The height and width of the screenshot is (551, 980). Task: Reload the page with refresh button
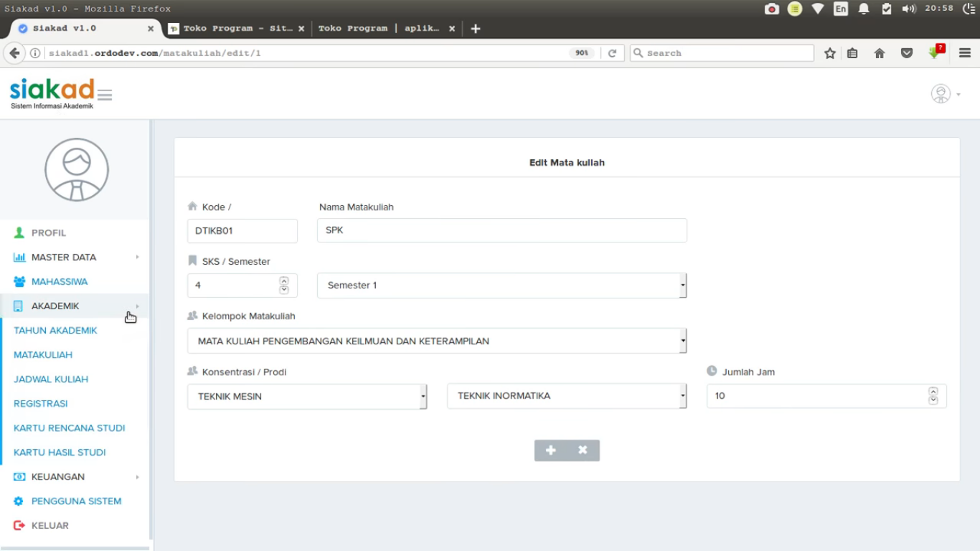click(612, 53)
